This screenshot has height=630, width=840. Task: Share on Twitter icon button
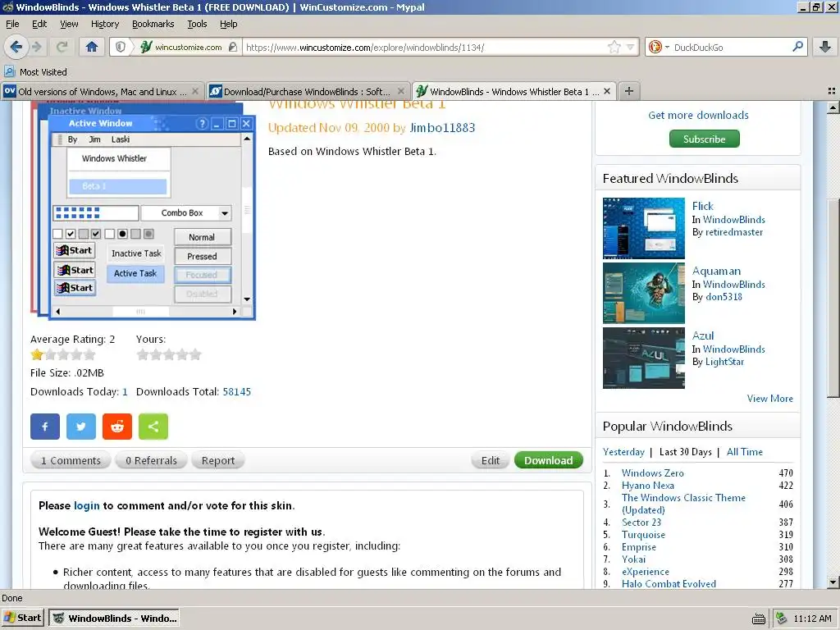click(81, 427)
